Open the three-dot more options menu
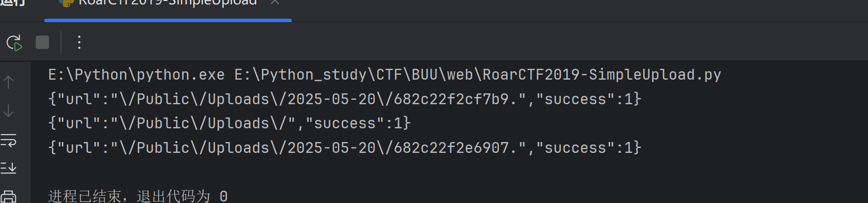 point(79,43)
